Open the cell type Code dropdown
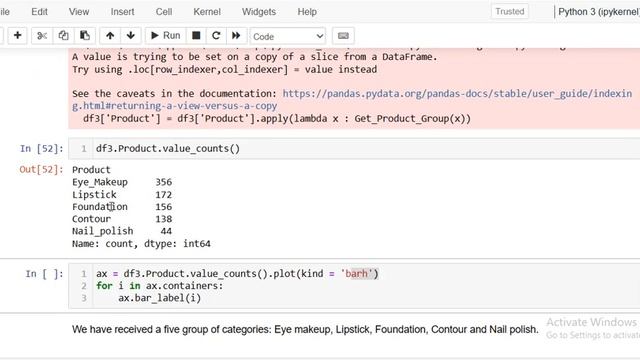Viewport: 640px width, 360px height. click(288, 36)
